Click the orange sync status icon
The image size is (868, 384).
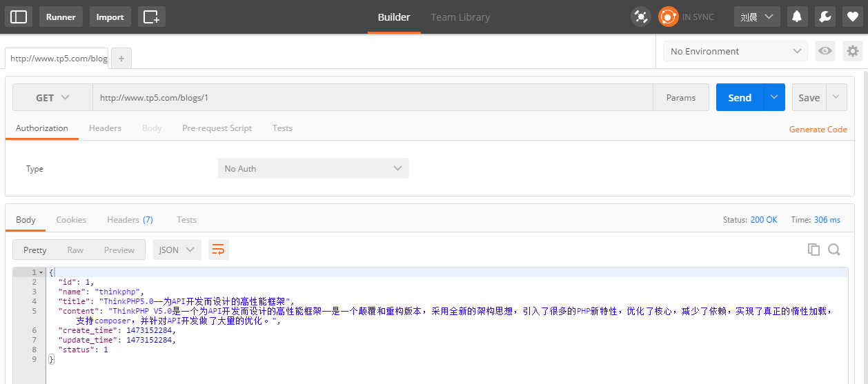click(x=668, y=17)
